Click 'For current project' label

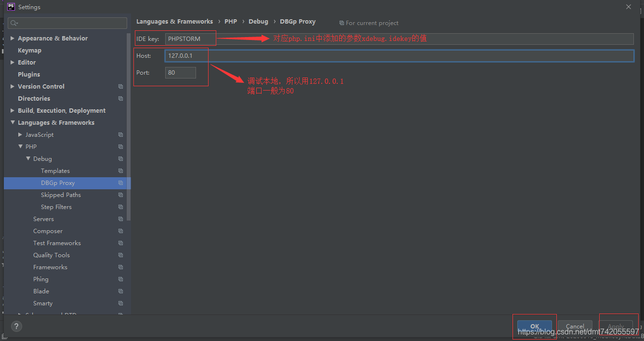click(x=372, y=23)
